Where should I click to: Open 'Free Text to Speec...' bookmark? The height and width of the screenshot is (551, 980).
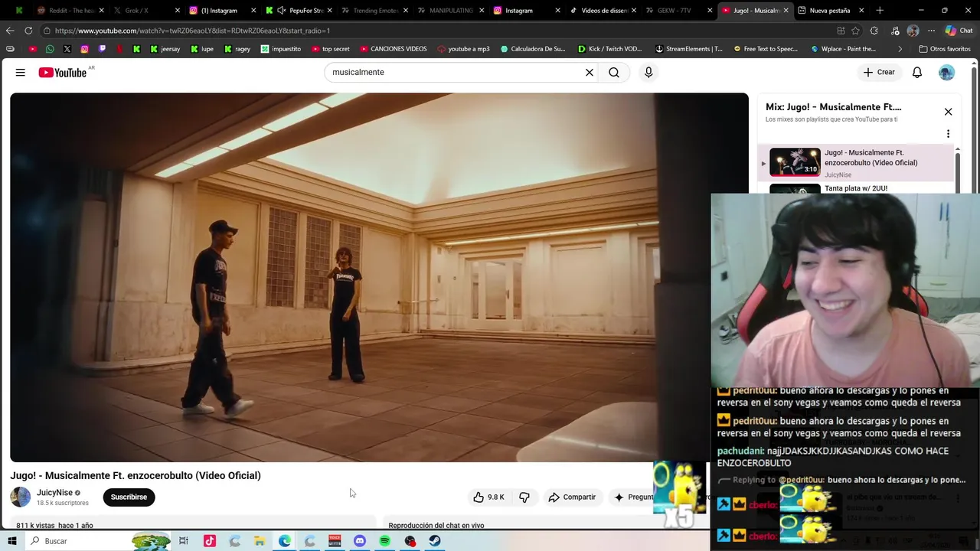[765, 49]
